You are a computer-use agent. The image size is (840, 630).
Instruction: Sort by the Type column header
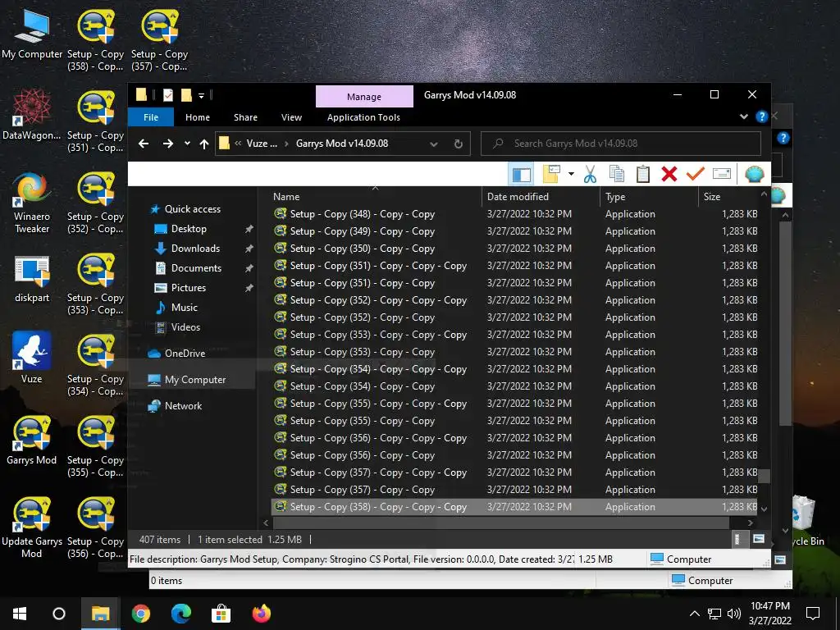(x=650, y=197)
